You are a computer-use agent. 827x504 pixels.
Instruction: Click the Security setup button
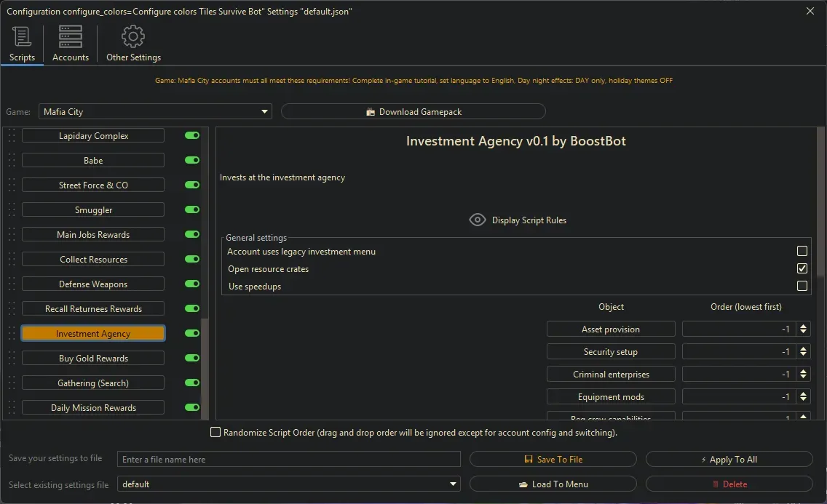[x=611, y=351]
